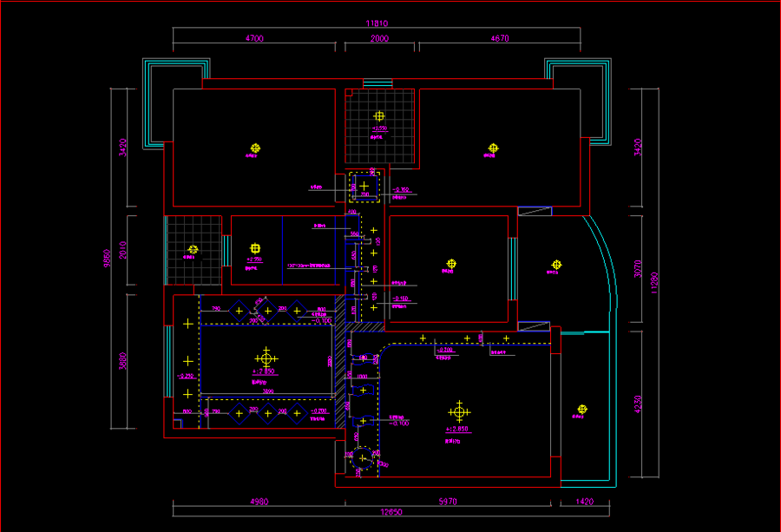Screen dimensions: 781x532
Task: Click the light symbol in tiled kitchen grid
Action: (x=193, y=250)
